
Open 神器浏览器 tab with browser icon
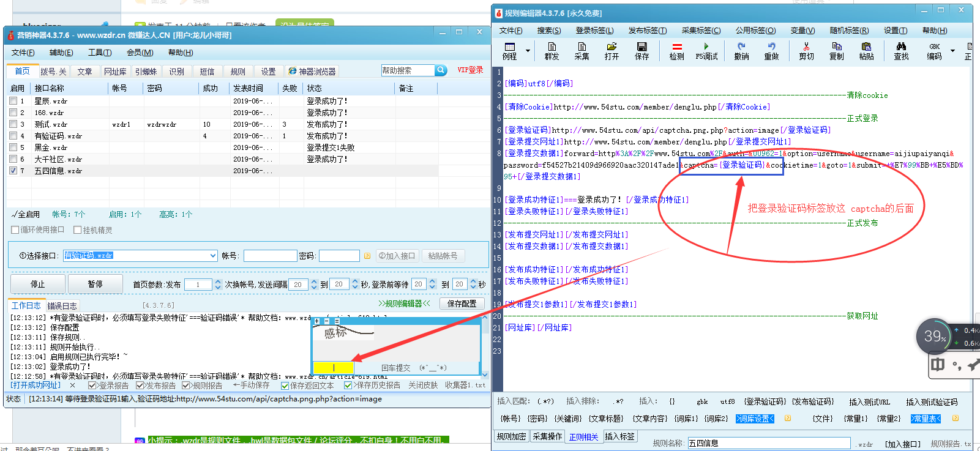pos(312,72)
